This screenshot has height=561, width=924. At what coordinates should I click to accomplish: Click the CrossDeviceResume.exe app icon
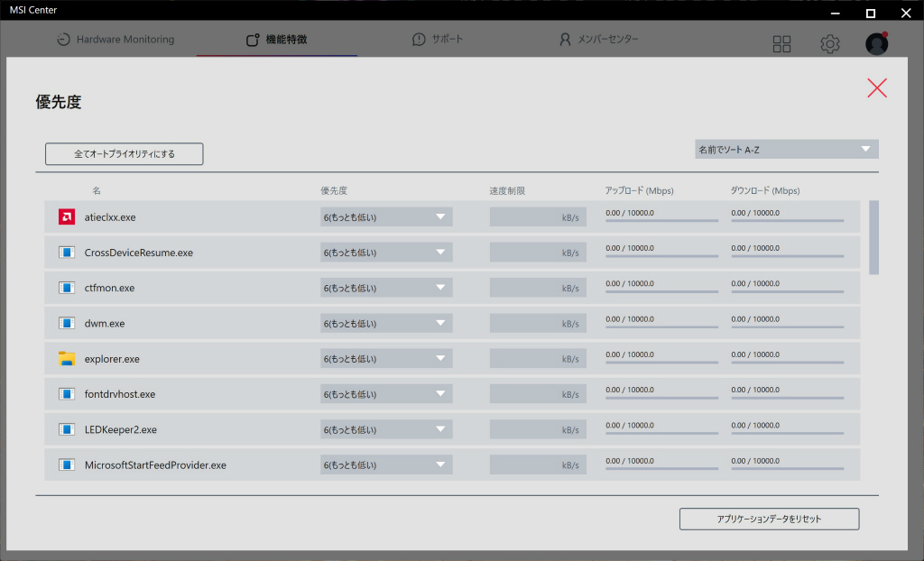click(67, 253)
